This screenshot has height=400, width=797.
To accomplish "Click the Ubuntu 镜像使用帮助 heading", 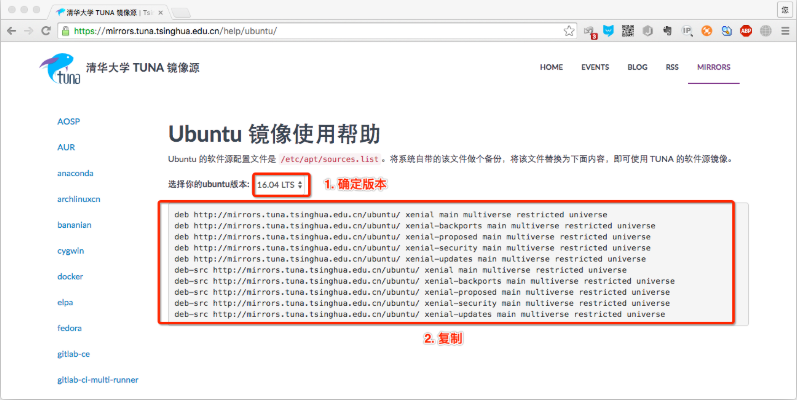I will (274, 134).
